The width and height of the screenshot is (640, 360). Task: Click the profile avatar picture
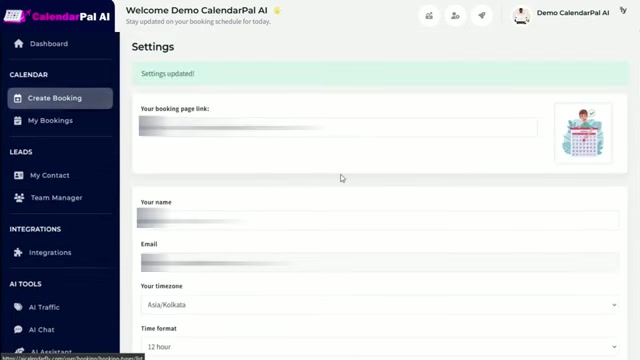(521, 16)
